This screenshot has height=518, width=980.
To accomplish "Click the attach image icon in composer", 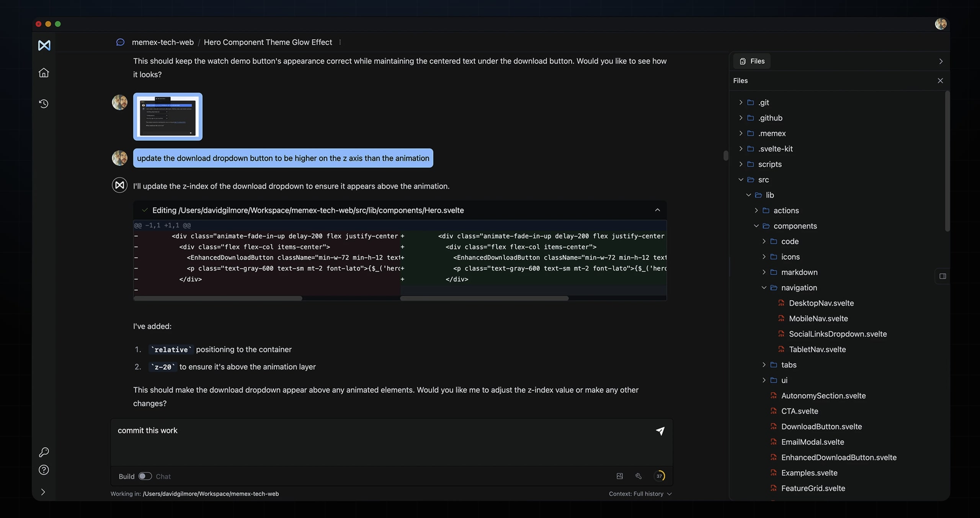I will click(620, 476).
